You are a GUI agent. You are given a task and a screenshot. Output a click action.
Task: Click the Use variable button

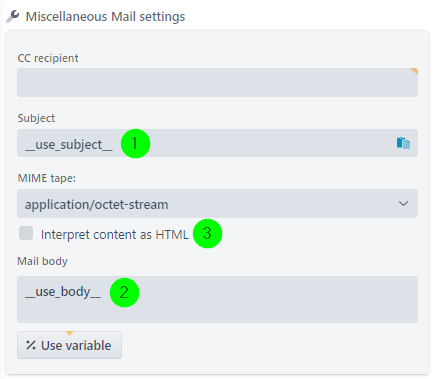pyautogui.click(x=69, y=345)
